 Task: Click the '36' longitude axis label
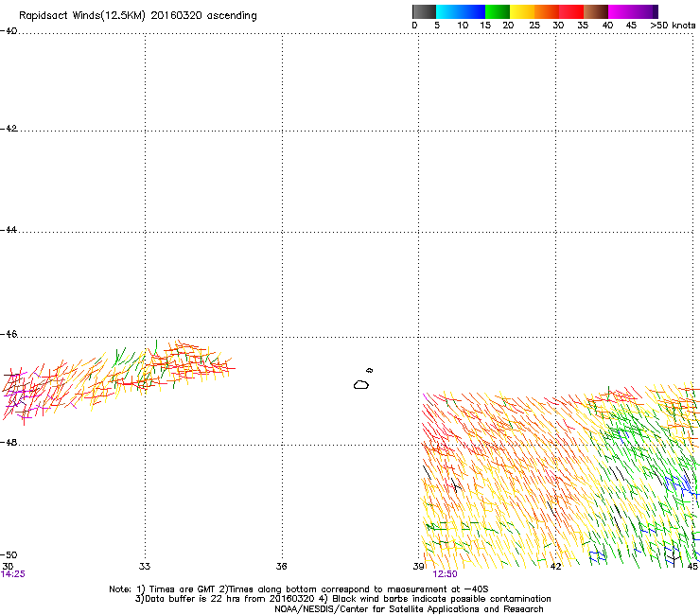click(281, 567)
